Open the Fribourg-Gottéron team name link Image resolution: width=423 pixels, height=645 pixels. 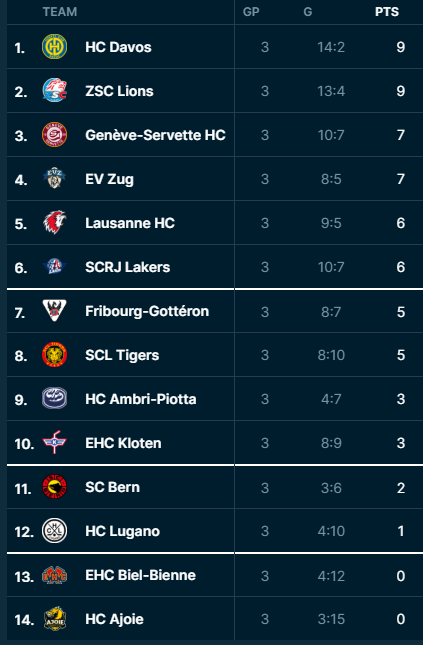(x=147, y=311)
